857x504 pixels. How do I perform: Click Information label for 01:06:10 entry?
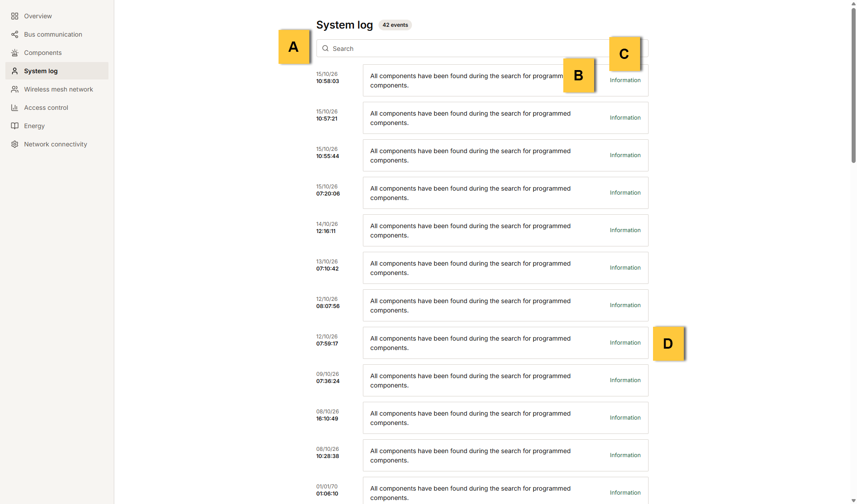point(625,493)
